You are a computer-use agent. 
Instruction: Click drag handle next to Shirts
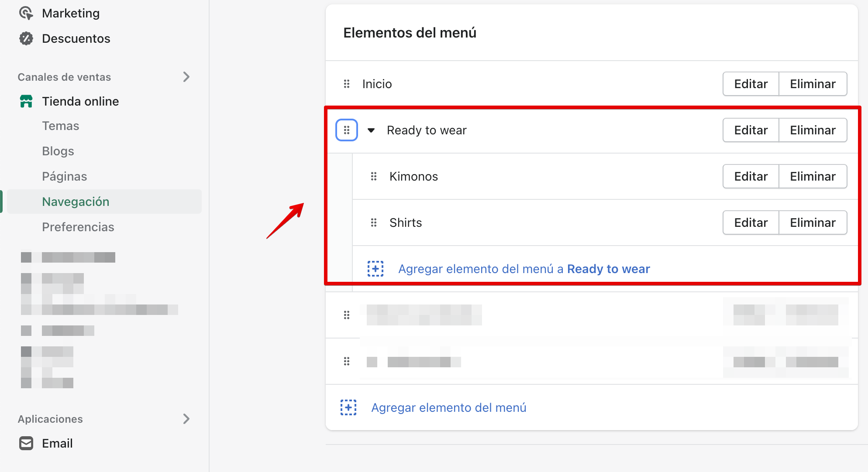[x=374, y=222]
